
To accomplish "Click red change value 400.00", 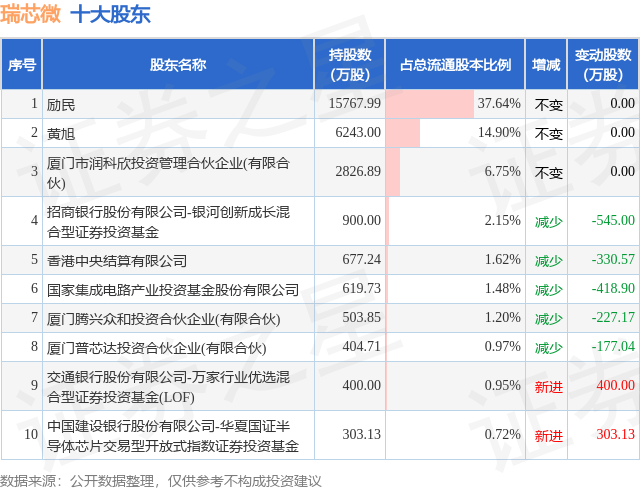I will point(616,385).
